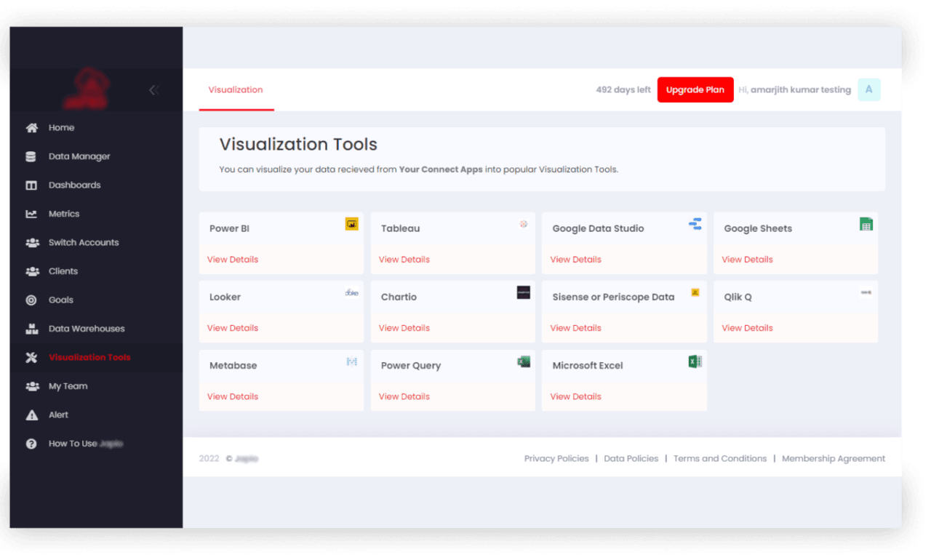
Task: View Details for Microsoft Excel
Action: (x=576, y=397)
